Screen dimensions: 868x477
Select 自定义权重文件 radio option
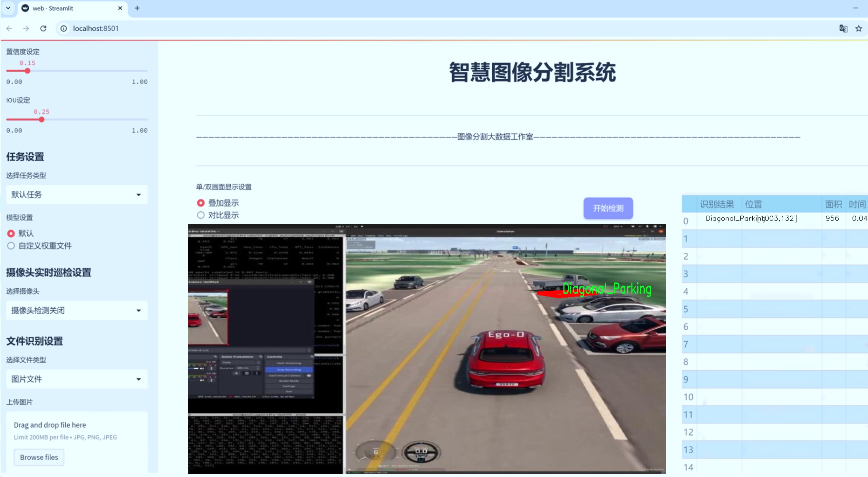click(x=11, y=246)
